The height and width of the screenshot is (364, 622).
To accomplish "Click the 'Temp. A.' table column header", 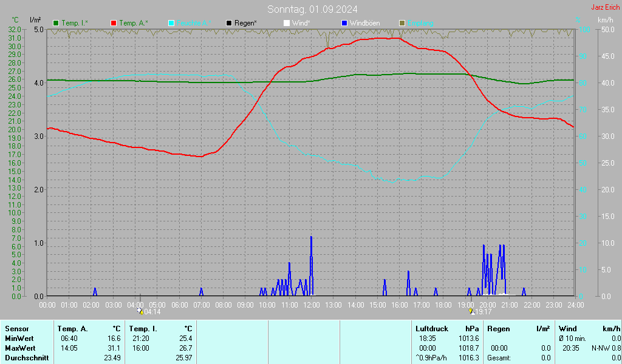I will point(73,329).
